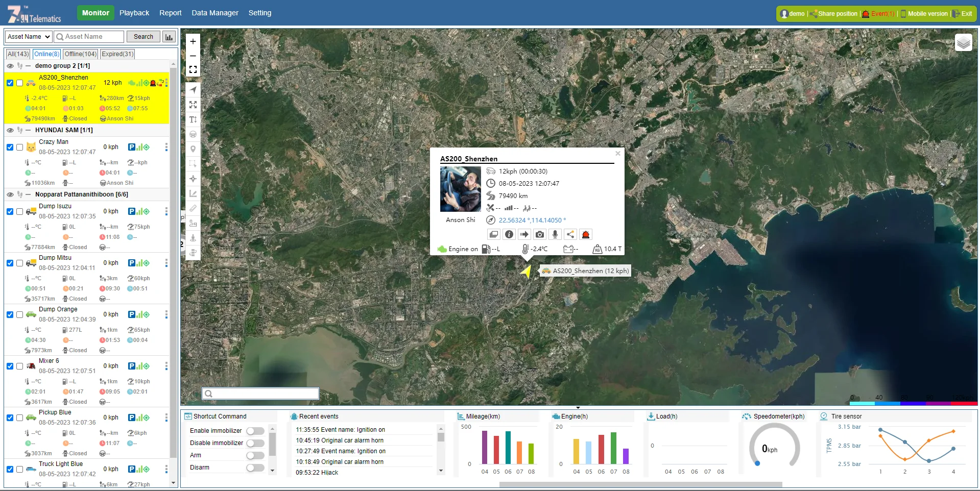Click red alarm icon in vehicle popup
Screen dimensions: 980x491
586,234
